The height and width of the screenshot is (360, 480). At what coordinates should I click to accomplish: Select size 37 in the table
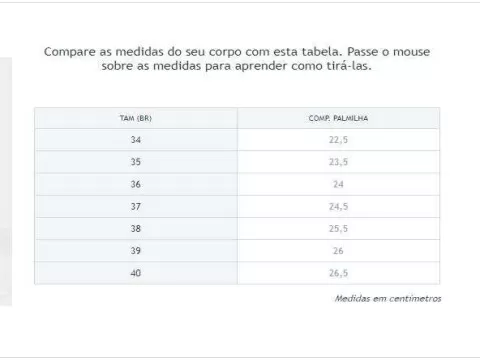(136, 206)
